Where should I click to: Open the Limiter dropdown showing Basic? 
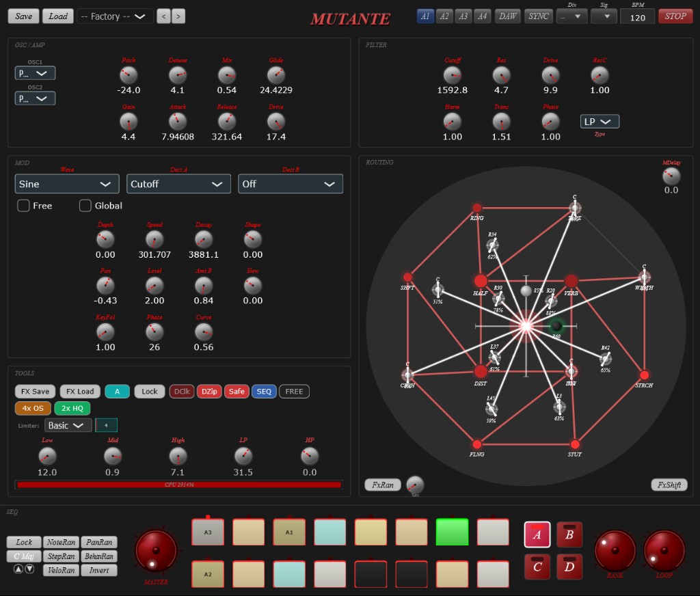pyautogui.click(x=68, y=424)
